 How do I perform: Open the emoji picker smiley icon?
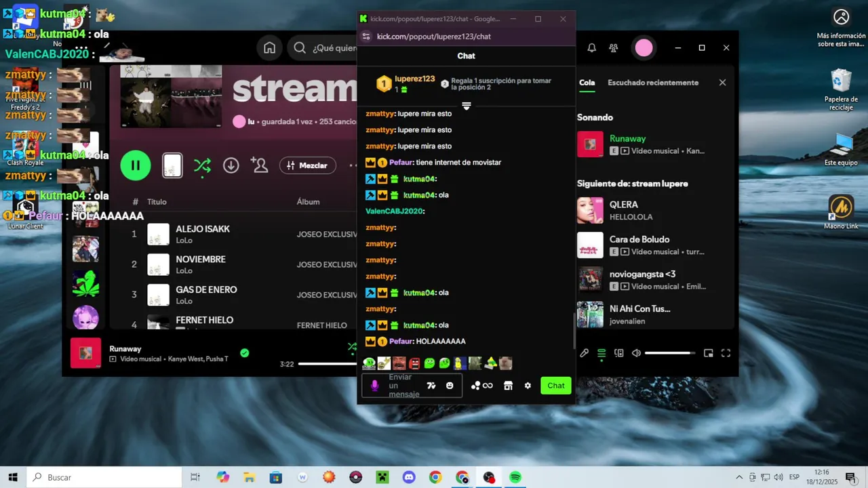point(450,386)
